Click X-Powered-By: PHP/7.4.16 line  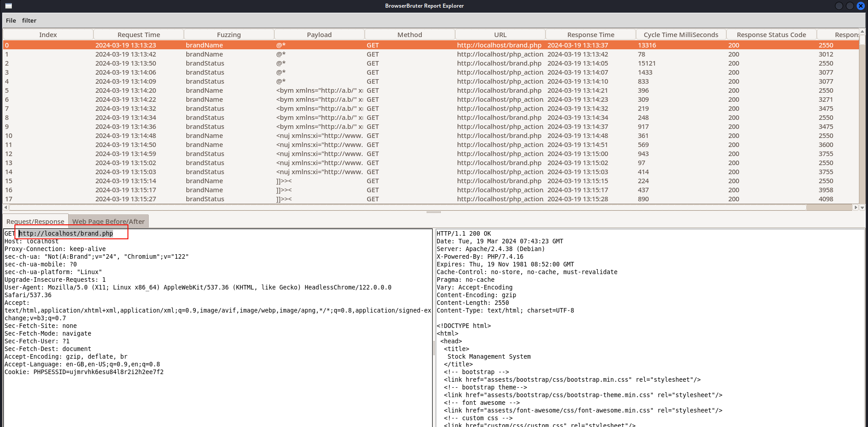[x=480, y=256]
